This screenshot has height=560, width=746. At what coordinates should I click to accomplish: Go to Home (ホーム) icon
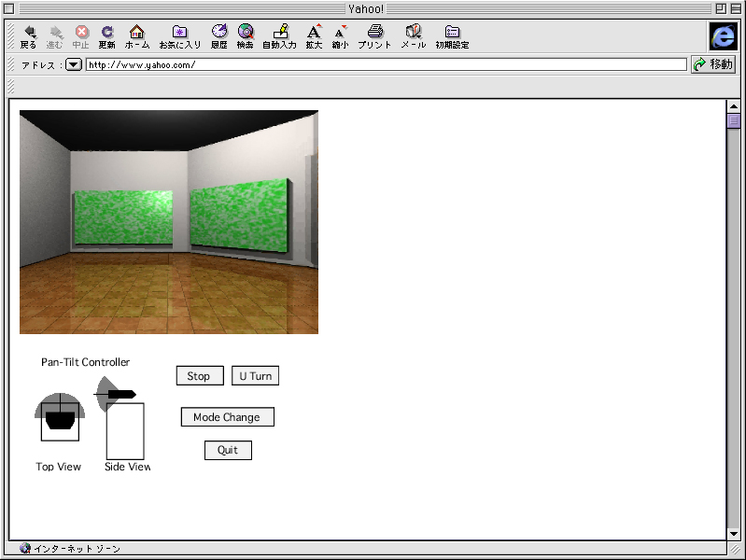pyautogui.click(x=136, y=32)
